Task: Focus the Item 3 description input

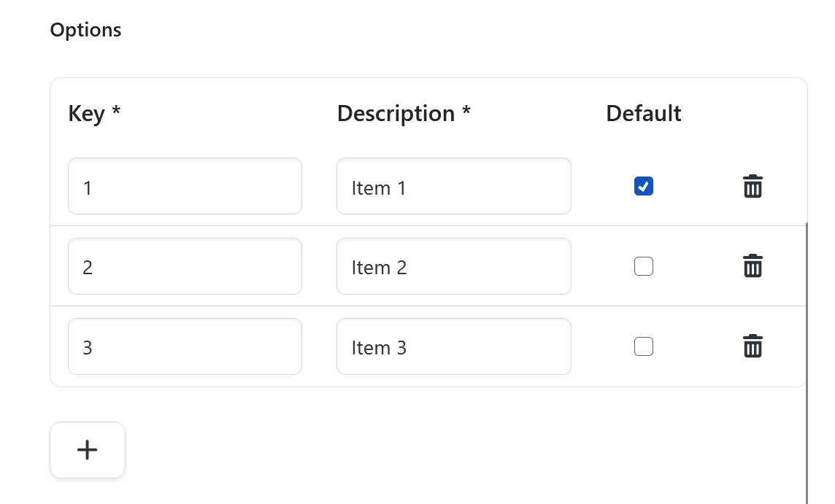Action: click(453, 347)
